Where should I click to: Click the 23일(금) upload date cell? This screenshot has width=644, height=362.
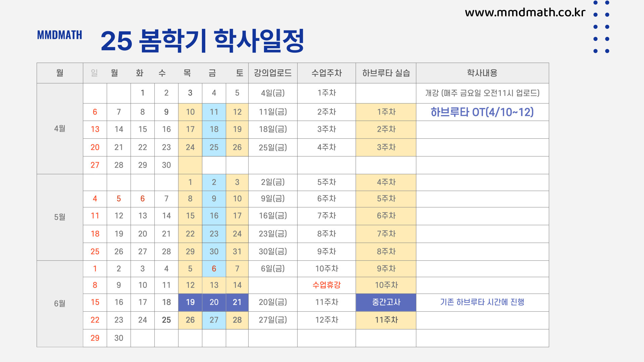[273, 234]
